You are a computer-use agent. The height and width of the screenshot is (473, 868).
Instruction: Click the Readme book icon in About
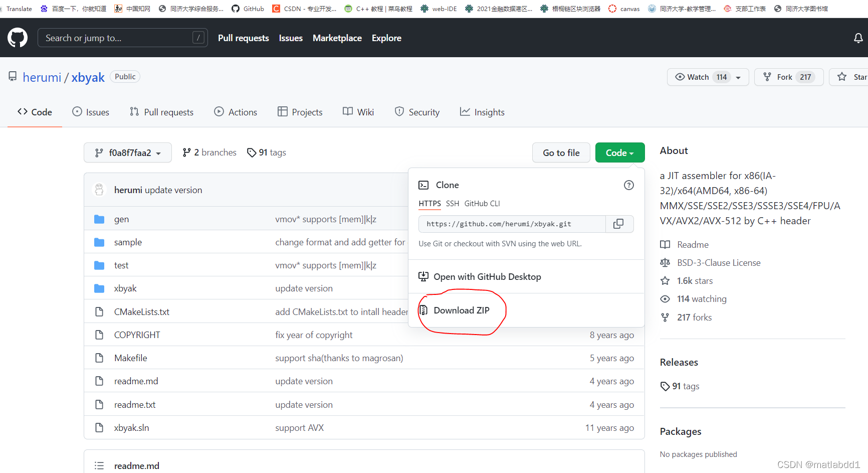(665, 245)
